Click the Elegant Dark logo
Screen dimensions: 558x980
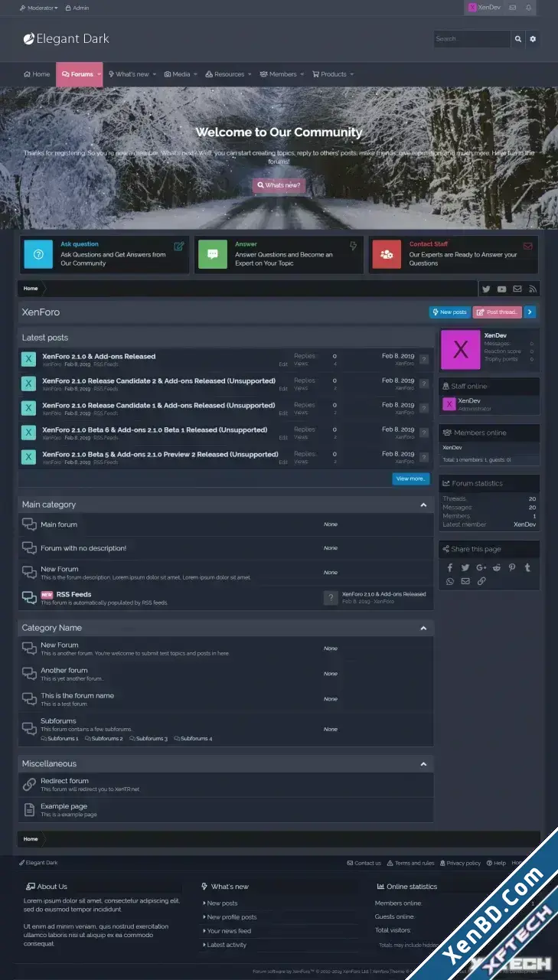(x=66, y=38)
